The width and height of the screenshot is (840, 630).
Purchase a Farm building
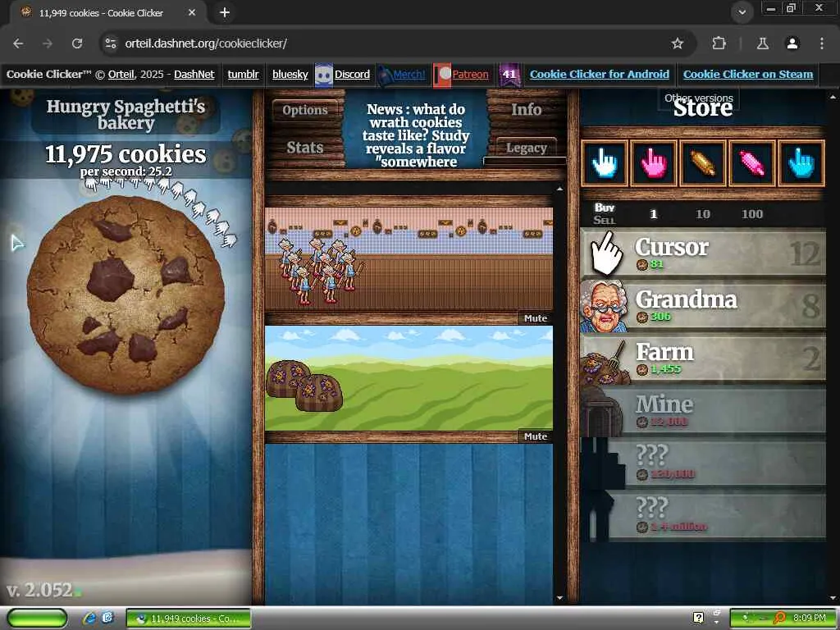click(x=703, y=358)
